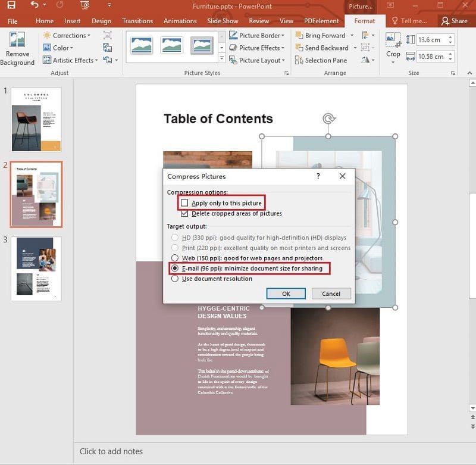Screen dimensions: 476x465
Task: Click the Reset Picture icon
Action: 107,60
